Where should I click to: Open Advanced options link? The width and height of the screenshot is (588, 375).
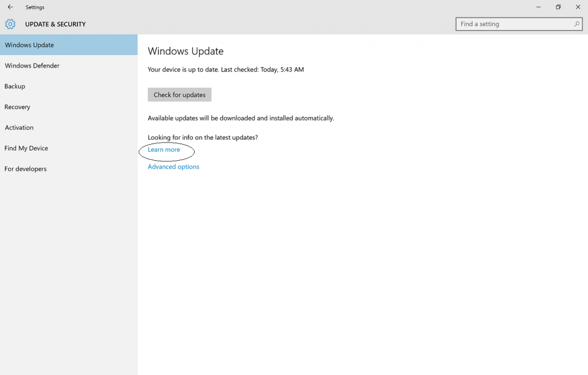click(x=173, y=167)
